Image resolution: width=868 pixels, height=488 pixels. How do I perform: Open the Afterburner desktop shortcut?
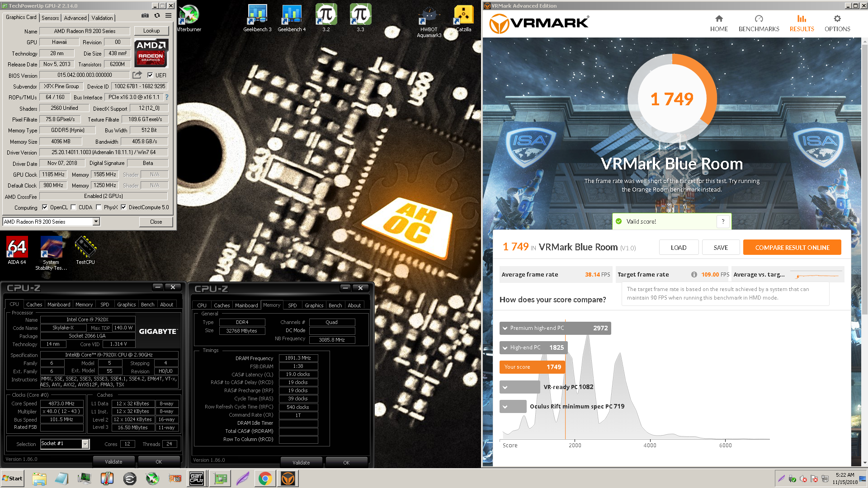coord(189,19)
